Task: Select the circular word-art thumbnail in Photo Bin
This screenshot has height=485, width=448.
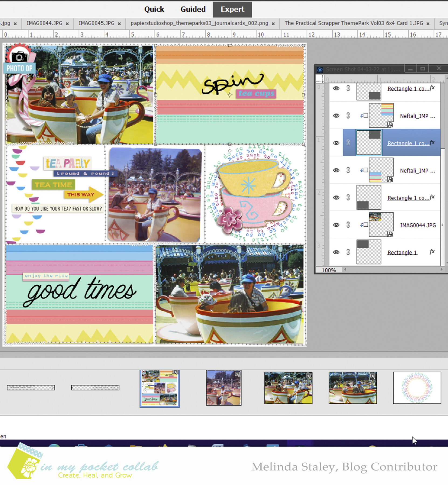Action: point(417,387)
